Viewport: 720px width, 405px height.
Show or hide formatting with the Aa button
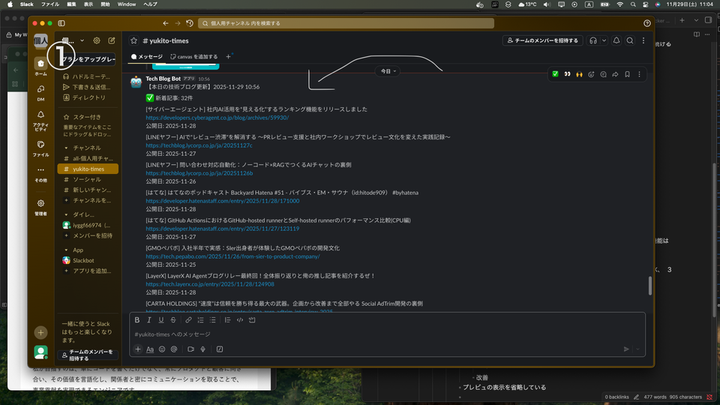coord(150,349)
